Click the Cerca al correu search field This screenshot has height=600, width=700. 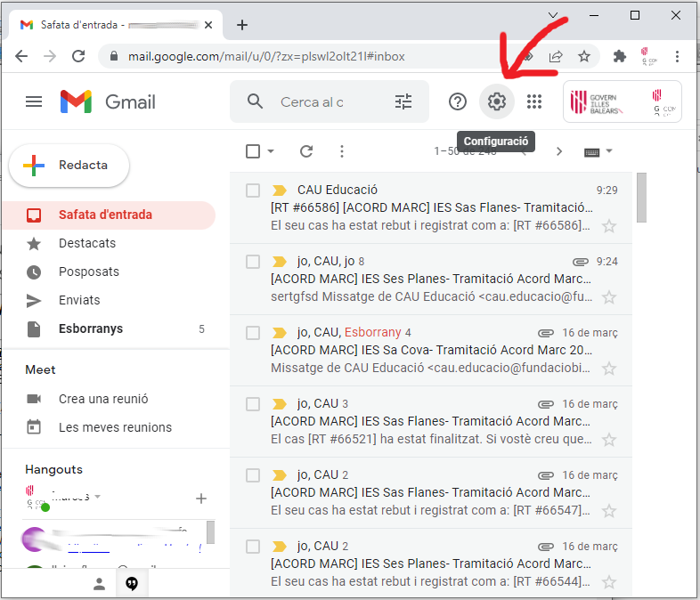click(x=312, y=101)
